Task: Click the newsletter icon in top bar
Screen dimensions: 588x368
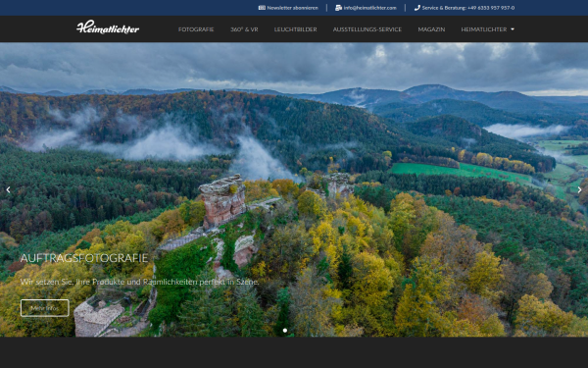Action: pyautogui.click(x=262, y=8)
